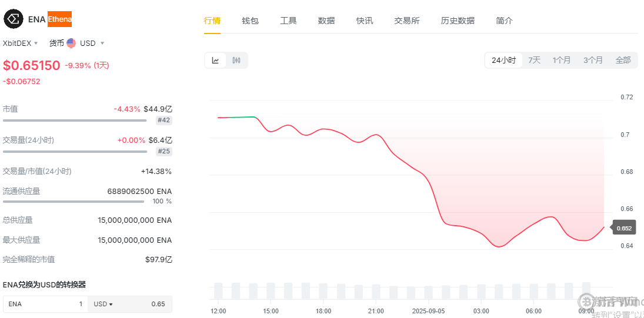Open the 历史数据 tab

(x=458, y=21)
